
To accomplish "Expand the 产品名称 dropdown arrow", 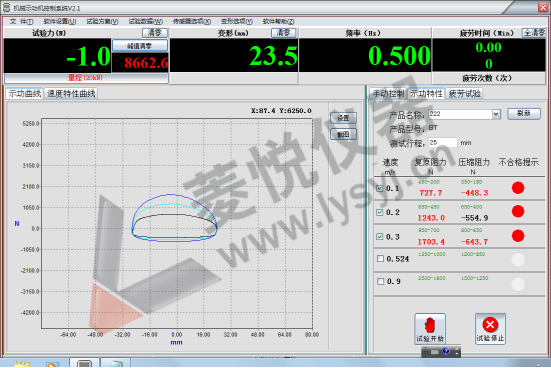I will 496,114.
